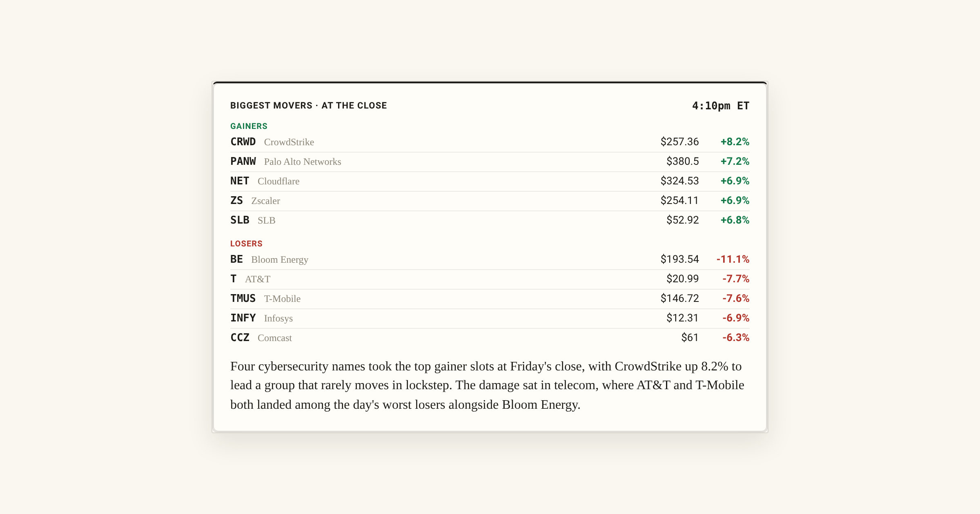The image size is (980, 514).
Task: Open the ZS ticker row
Action: 236,200
